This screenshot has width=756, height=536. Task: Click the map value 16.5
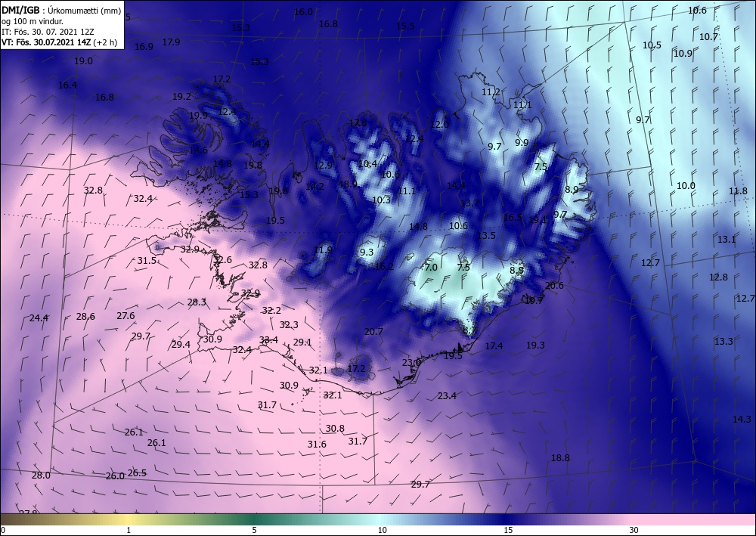(513, 218)
